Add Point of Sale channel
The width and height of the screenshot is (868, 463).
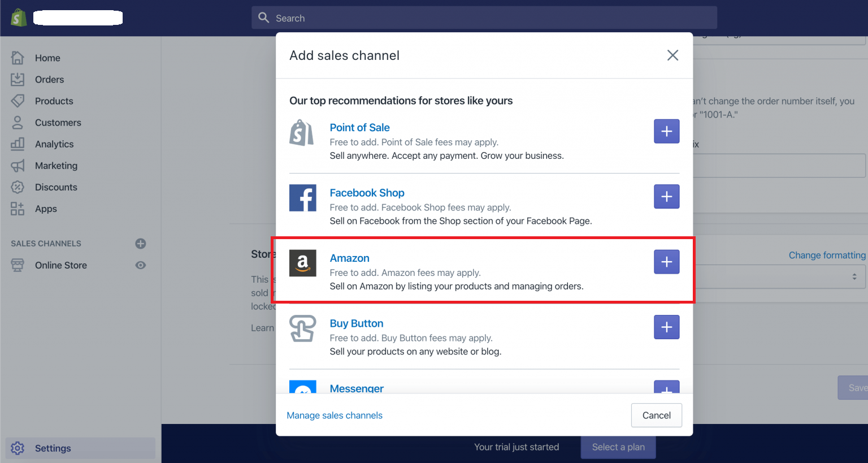[x=667, y=131]
